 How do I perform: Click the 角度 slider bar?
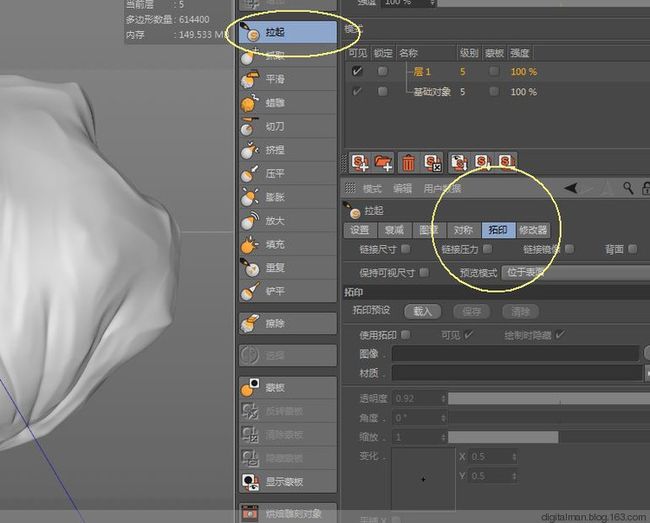[x=549, y=418]
